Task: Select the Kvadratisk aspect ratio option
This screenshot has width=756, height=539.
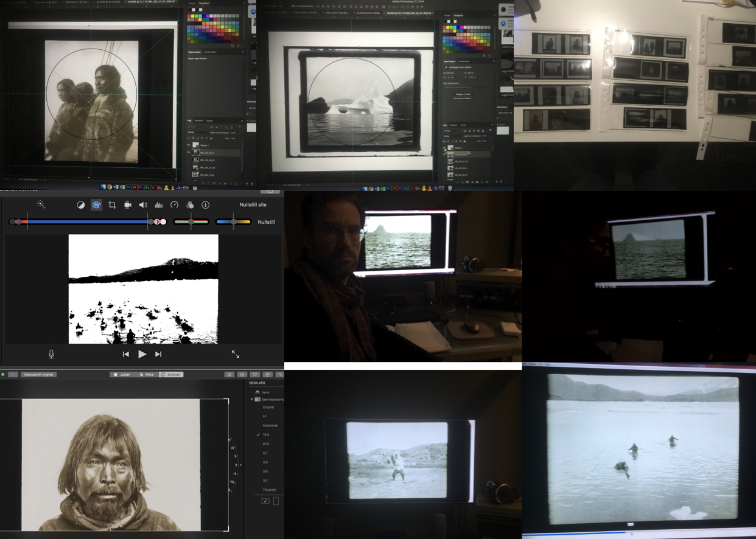Action: click(x=270, y=425)
